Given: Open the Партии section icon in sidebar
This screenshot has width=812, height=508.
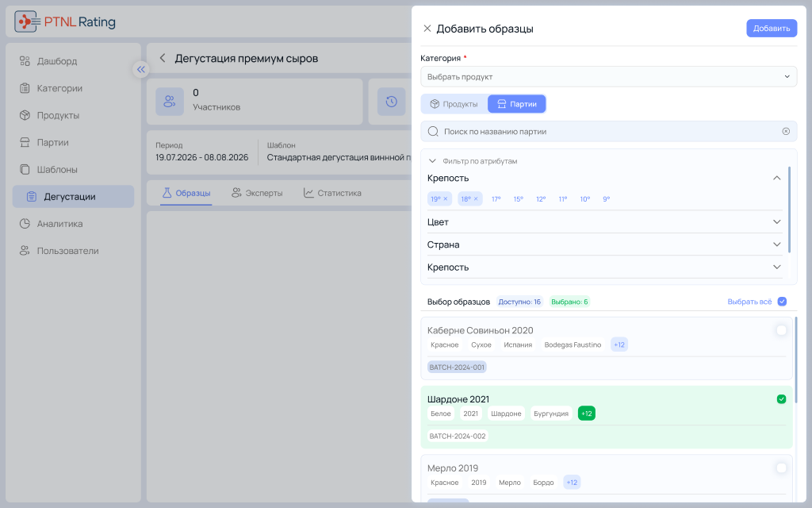Looking at the screenshot, I should [25, 142].
